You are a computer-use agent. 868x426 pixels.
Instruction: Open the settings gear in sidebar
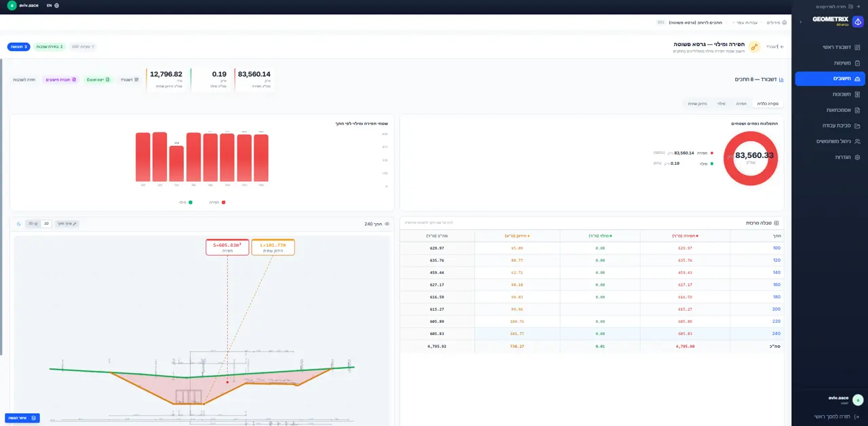click(x=858, y=157)
